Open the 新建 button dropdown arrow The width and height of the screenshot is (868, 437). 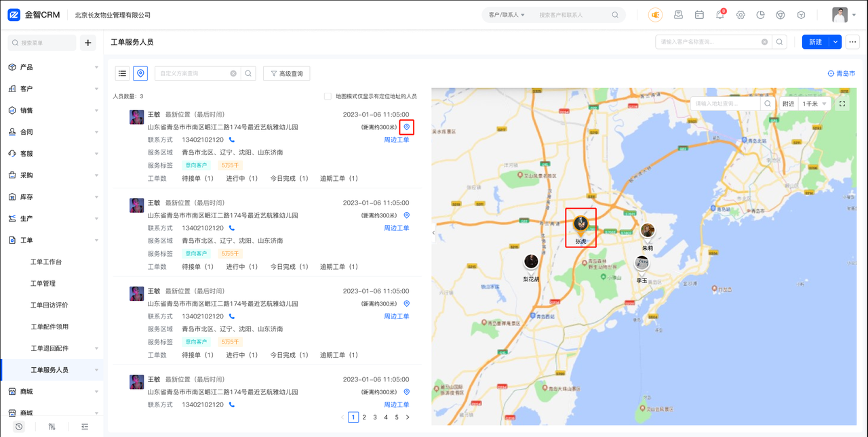[x=835, y=42]
